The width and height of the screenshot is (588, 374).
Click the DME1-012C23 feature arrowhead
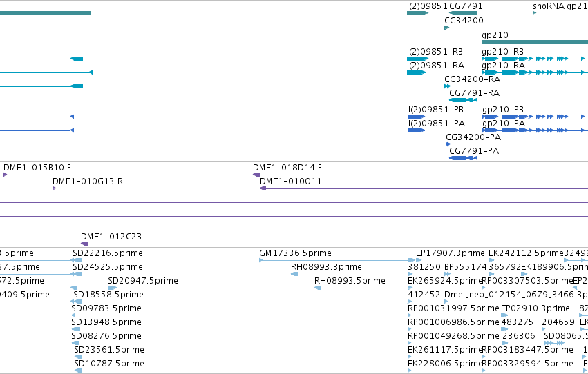pyautogui.click(x=84, y=244)
